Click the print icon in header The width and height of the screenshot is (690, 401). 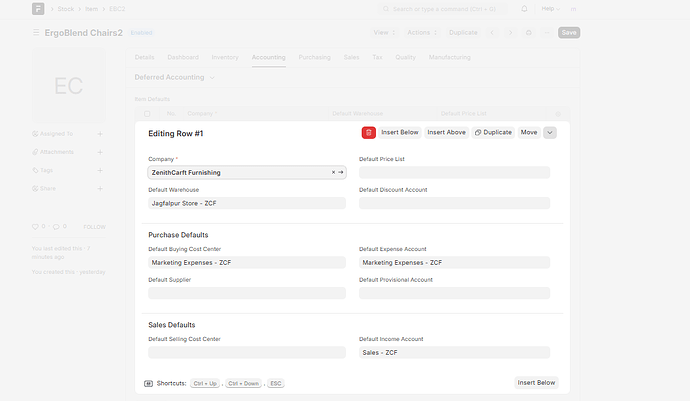529,33
